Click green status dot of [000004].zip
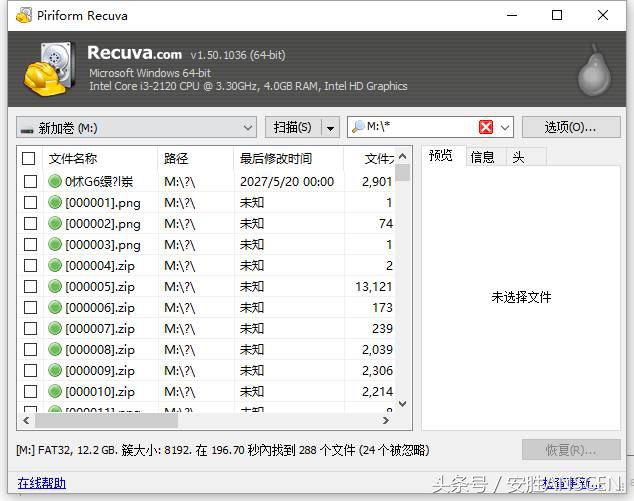634x501 pixels. tap(55, 265)
